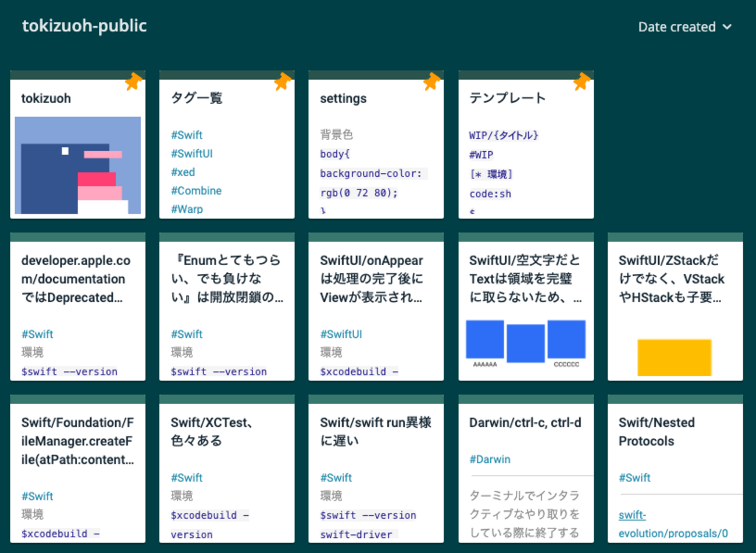Select the #Combine tag in タグ一覧 card

(x=196, y=191)
